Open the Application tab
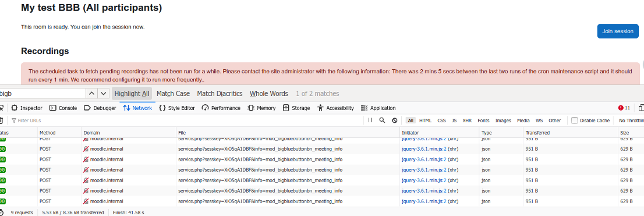The image size is (644, 216). [x=378, y=108]
